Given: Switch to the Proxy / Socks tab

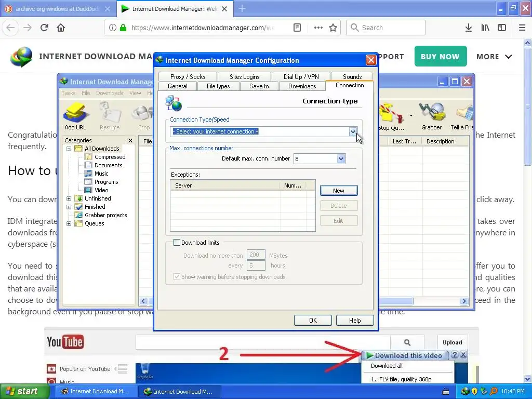Looking at the screenshot, I should (x=188, y=77).
